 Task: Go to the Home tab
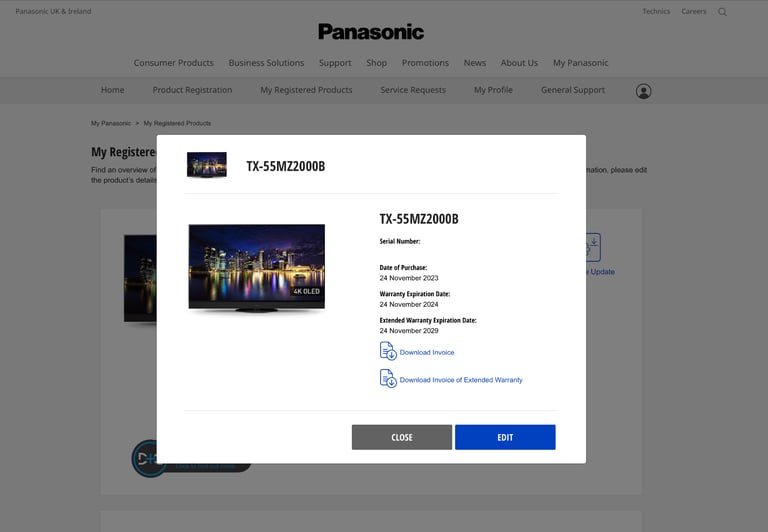point(112,90)
